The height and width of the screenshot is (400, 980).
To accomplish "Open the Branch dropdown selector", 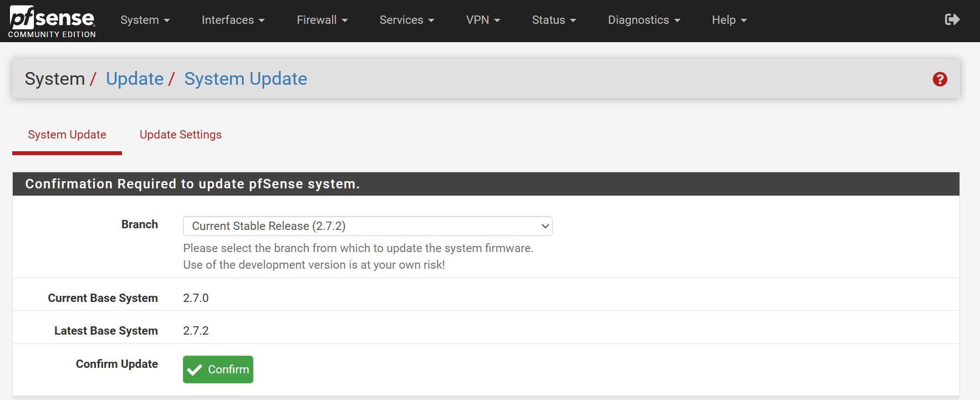I will 367,226.
